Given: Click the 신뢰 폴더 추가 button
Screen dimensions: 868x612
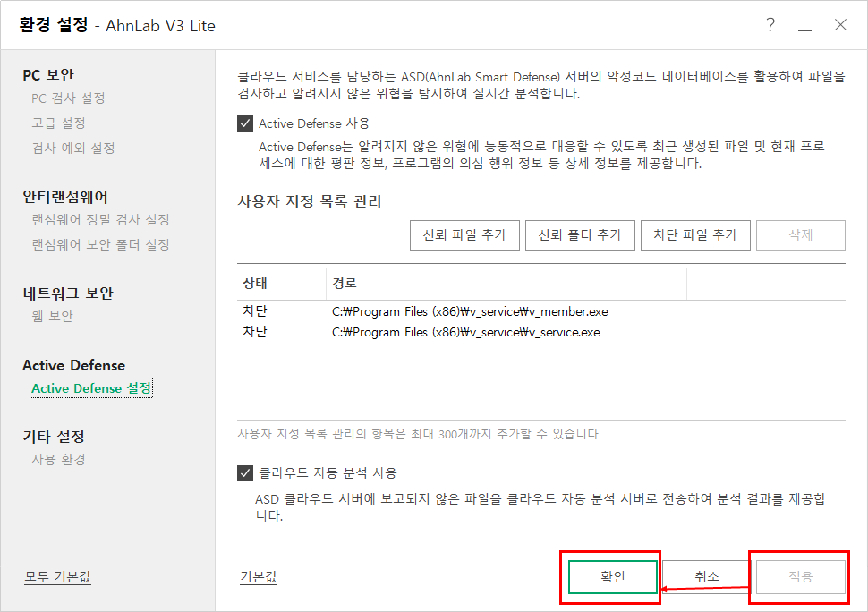Looking at the screenshot, I should pos(580,235).
